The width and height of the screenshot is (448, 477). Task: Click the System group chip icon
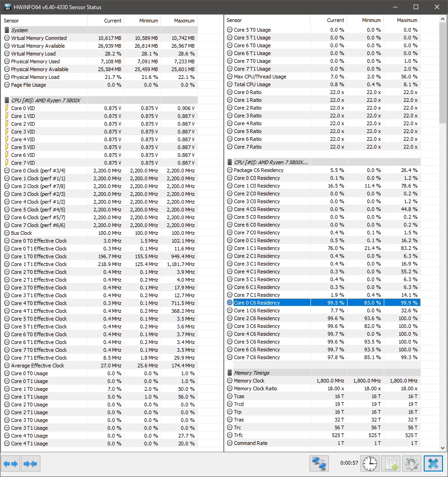(7, 30)
